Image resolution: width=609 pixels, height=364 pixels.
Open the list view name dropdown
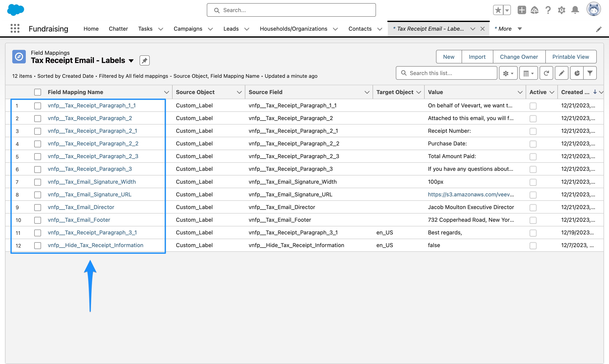(132, 60)
